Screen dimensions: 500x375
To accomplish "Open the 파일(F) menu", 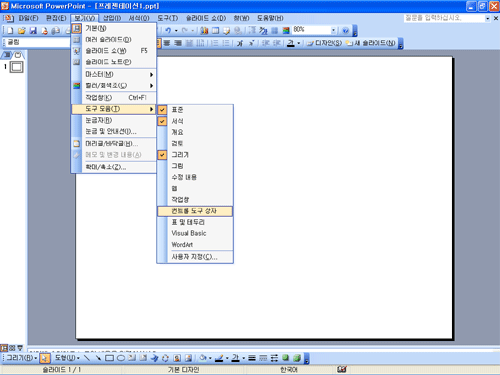I will tap(28, 18).
